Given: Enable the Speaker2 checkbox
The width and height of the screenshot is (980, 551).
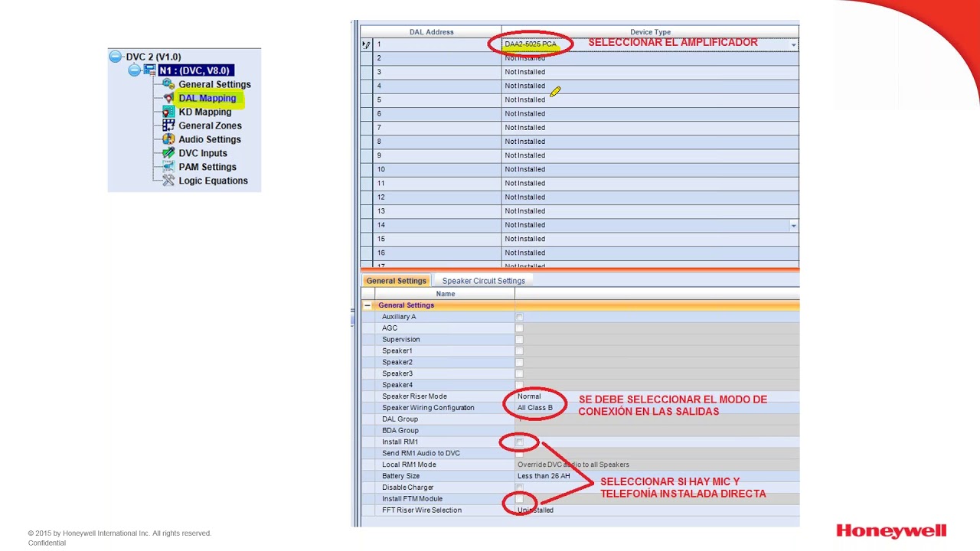Looking at the screenshot, I should point(519,363).
